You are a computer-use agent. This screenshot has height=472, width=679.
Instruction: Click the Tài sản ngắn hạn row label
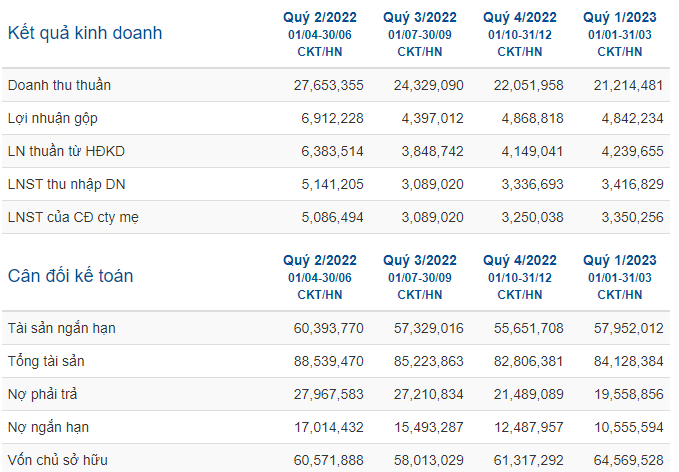(61, 328)
